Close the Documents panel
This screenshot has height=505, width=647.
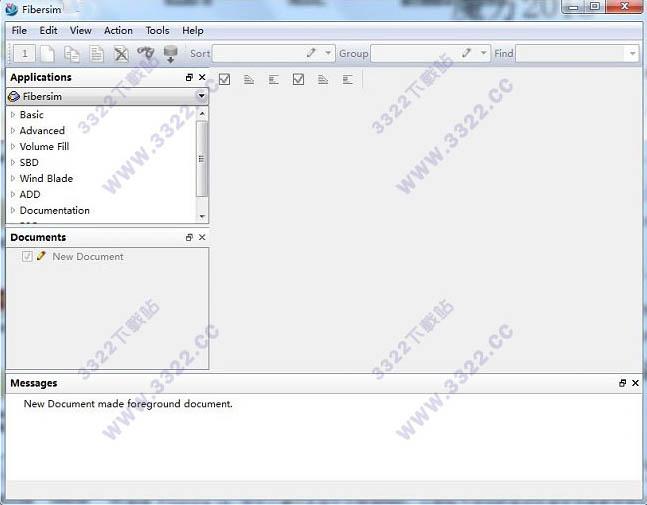pyautogui.click(x=202, y=237)
